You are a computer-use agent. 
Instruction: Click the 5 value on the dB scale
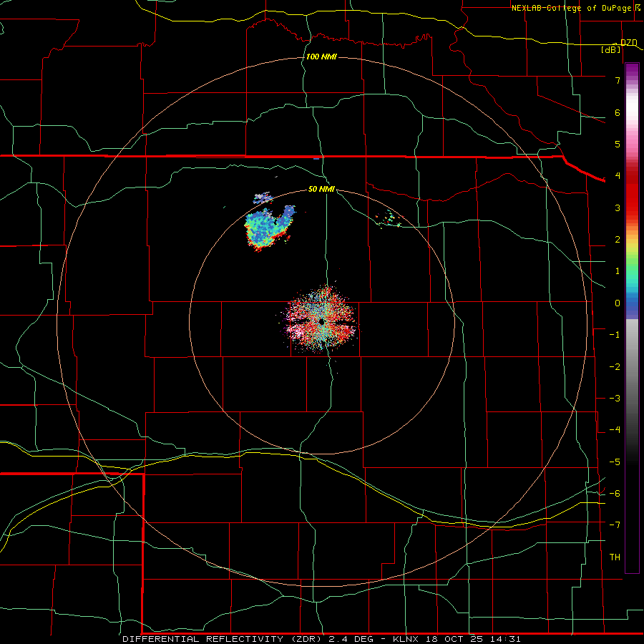pyautogui.click(x=618, y=144)
